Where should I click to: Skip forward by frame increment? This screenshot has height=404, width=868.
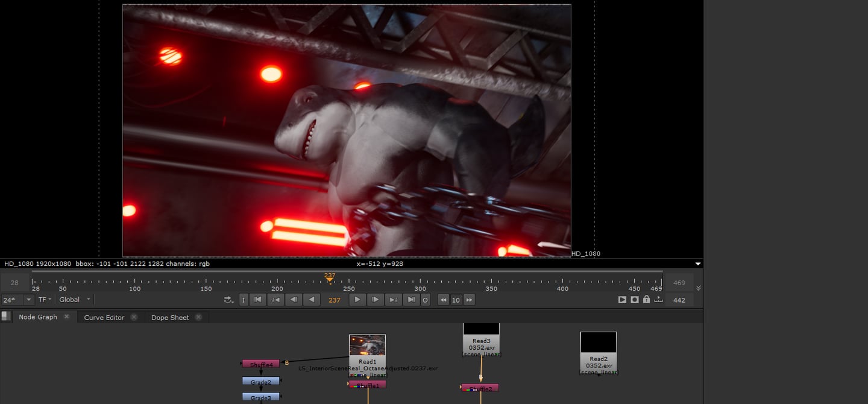(469, 300)
